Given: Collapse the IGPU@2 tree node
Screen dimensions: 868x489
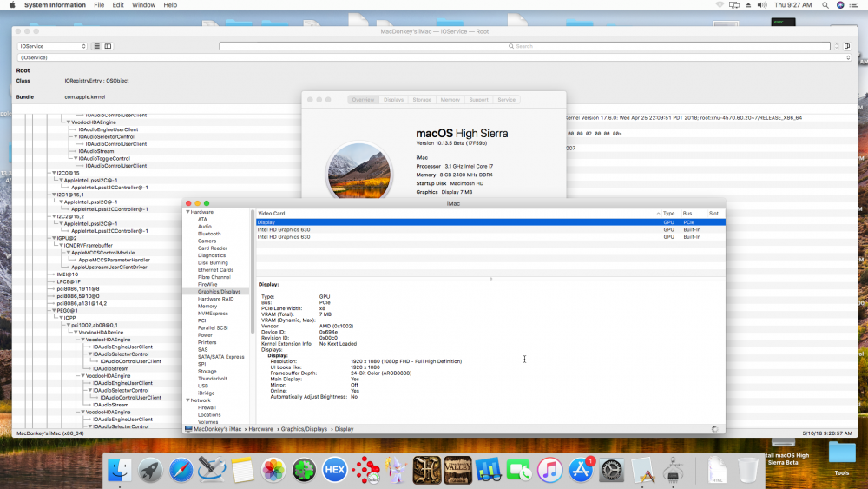Looking at the screenshot, I should [54, 238].
